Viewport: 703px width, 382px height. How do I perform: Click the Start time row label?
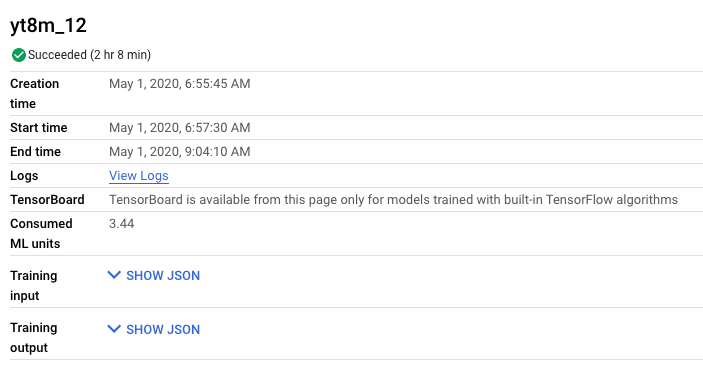click(x=39, y=128)
